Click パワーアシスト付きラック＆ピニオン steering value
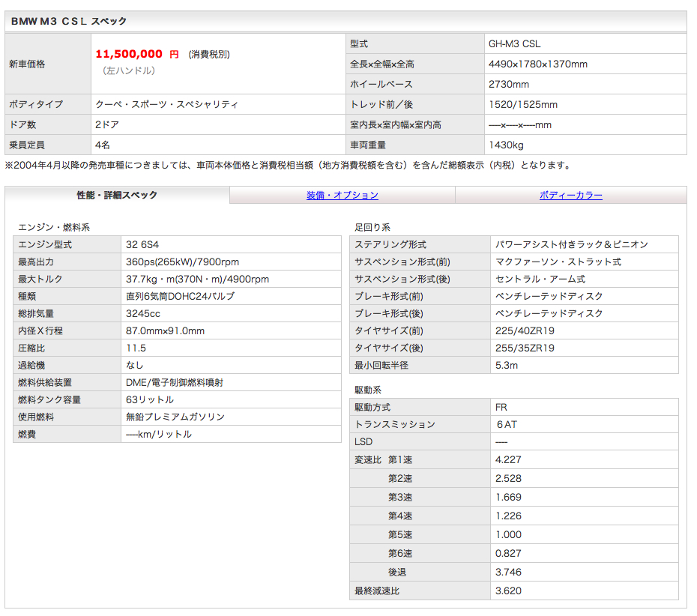 pyautogui.click(x=572, y=244)
